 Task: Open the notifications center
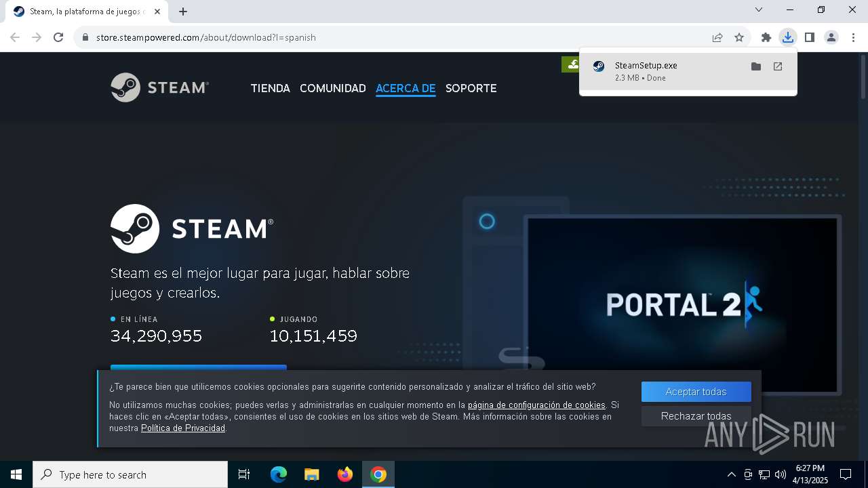pos(846,474)
